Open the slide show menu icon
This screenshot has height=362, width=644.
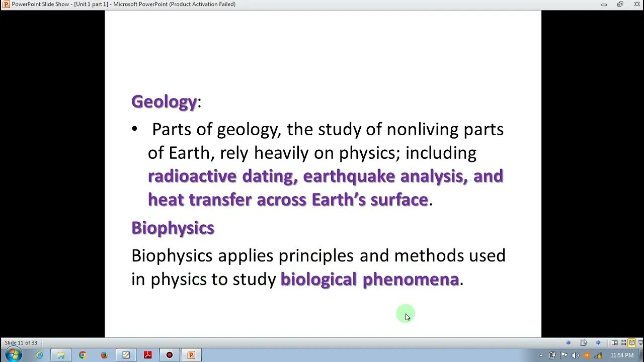(584, 343)
